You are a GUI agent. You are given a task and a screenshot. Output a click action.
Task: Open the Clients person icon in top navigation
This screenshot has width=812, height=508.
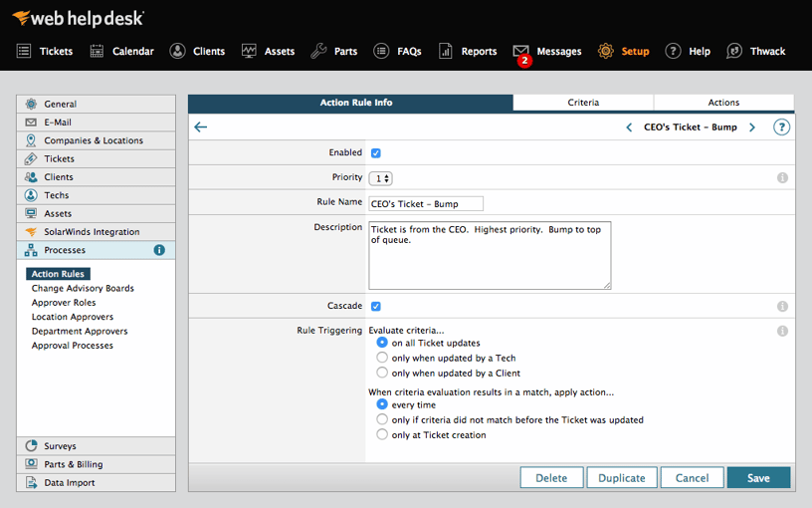click(177, 51)
